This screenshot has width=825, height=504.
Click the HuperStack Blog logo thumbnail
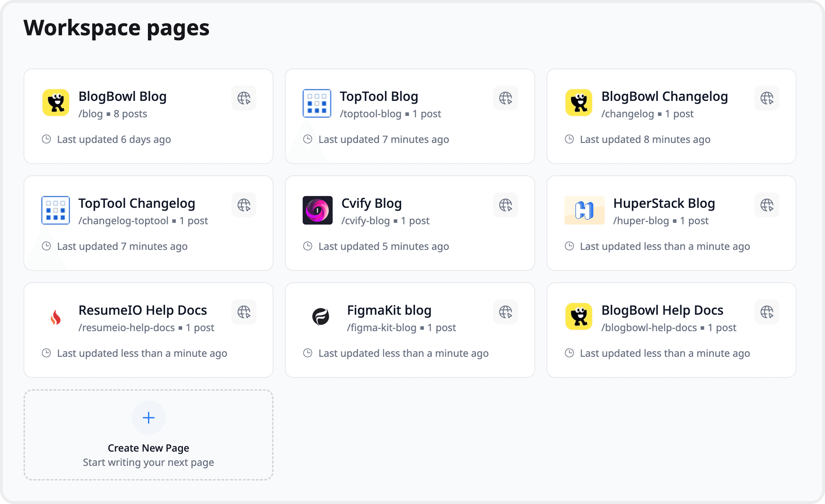click(x=584, y=210)
